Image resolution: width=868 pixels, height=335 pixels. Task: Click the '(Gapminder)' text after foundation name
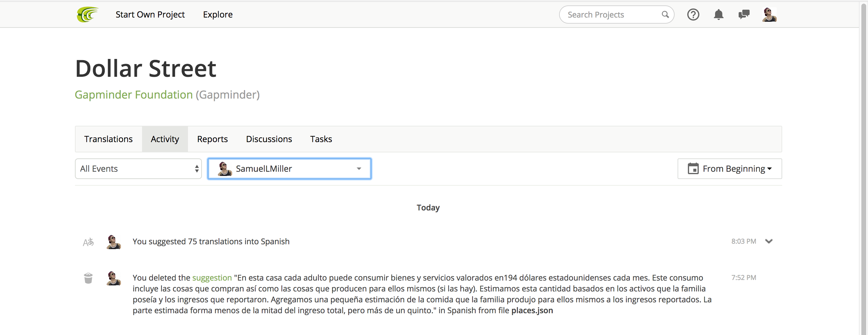click(228, 95)
